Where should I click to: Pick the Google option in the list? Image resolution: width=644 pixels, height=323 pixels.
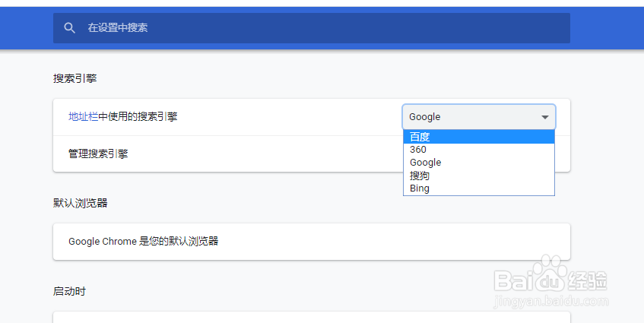[479, 163]
